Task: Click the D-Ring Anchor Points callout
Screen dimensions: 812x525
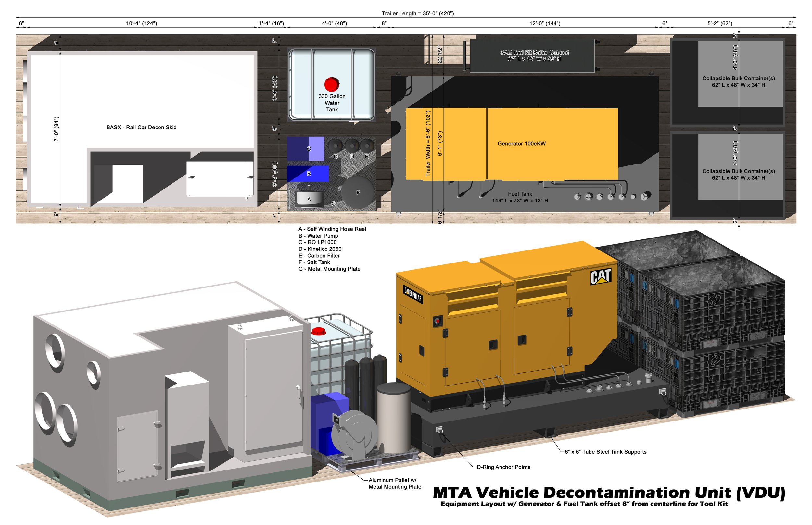Action: 503,467
